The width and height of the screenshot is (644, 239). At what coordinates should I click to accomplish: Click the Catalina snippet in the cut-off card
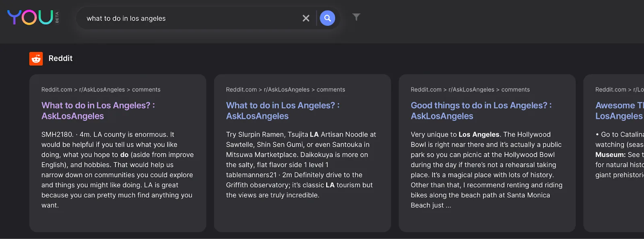point(619,155)
